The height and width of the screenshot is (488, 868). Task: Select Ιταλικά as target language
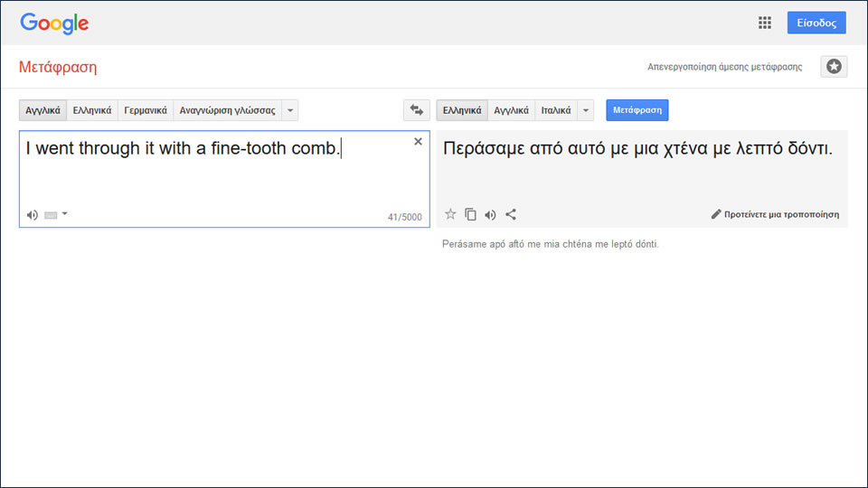click(x=556, y=110)
